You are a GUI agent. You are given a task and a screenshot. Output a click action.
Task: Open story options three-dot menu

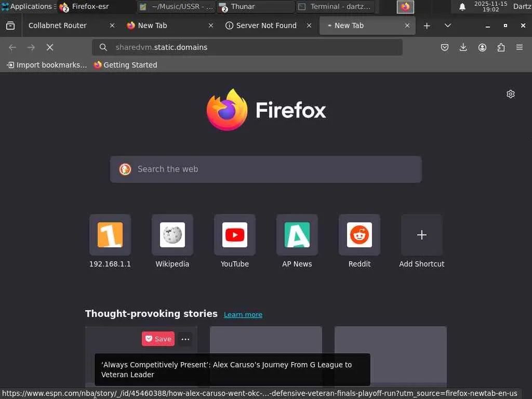(185, 339)
